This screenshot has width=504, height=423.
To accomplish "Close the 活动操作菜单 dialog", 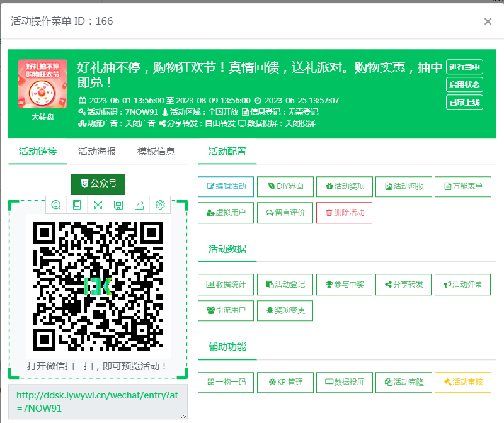I will [x=488, y=21].
